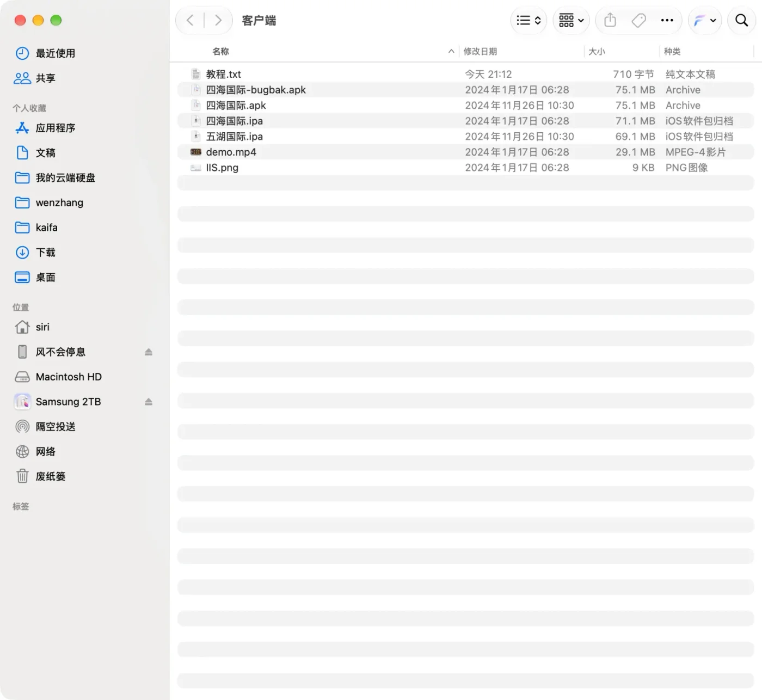The width and height of the screenshot is (762, 700).
Task: Sort by the 修改日期 column header
Action: (x=480, y=51)
